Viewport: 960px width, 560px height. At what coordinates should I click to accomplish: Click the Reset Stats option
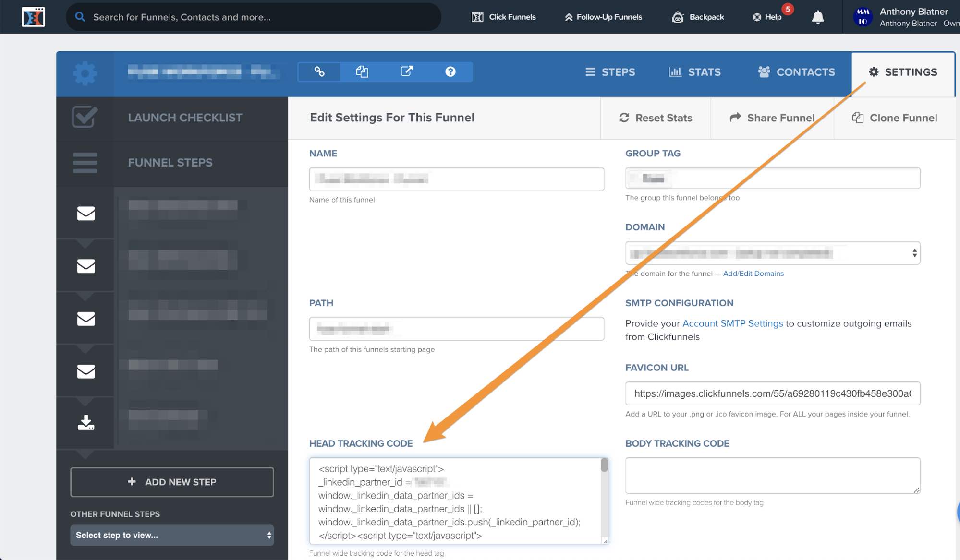tap(656, 118)
